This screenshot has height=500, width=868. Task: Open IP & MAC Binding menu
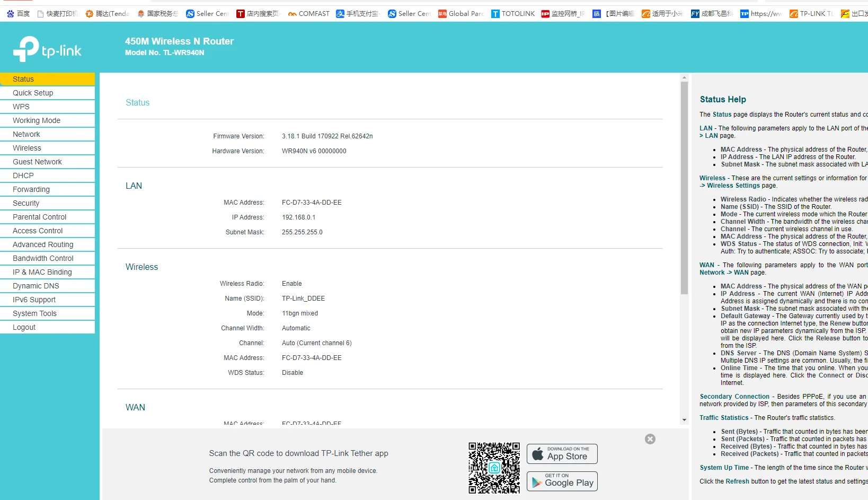(x=47, y=272)
